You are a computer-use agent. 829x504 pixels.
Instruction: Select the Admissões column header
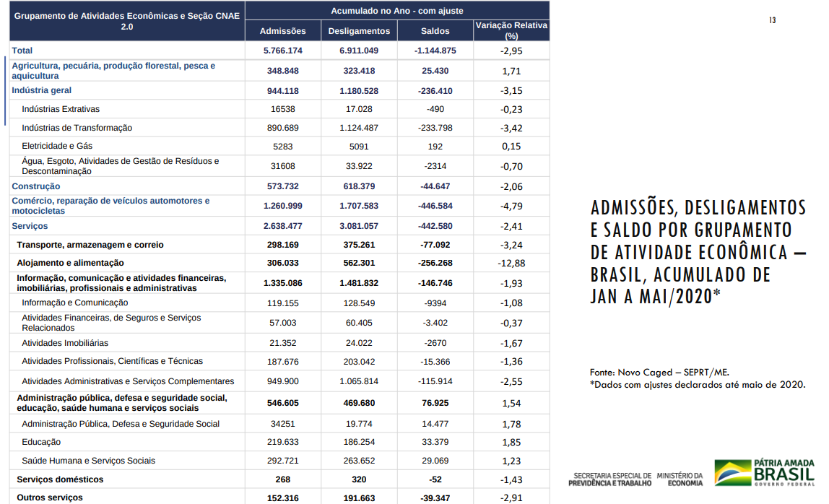tap(282, 31)
